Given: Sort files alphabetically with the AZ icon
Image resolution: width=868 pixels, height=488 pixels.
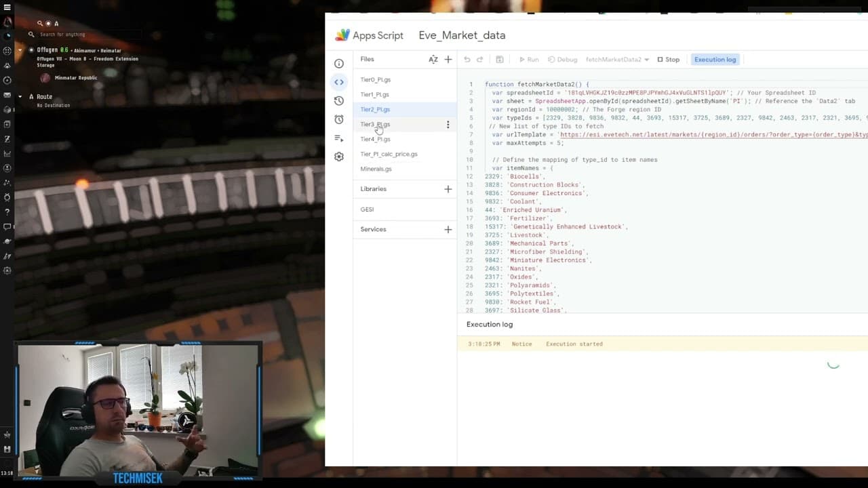Looking at the screenshot, I should pos(433,60).
